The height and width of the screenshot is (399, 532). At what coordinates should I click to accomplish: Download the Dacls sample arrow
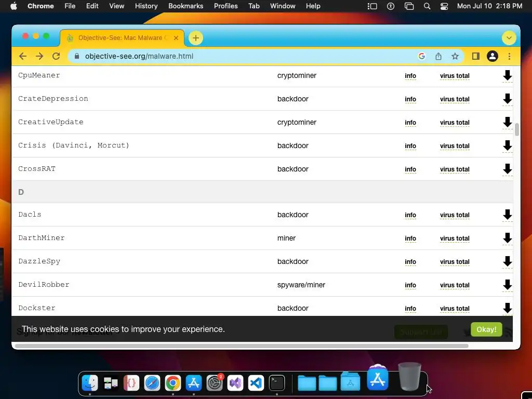pos(507,215)
